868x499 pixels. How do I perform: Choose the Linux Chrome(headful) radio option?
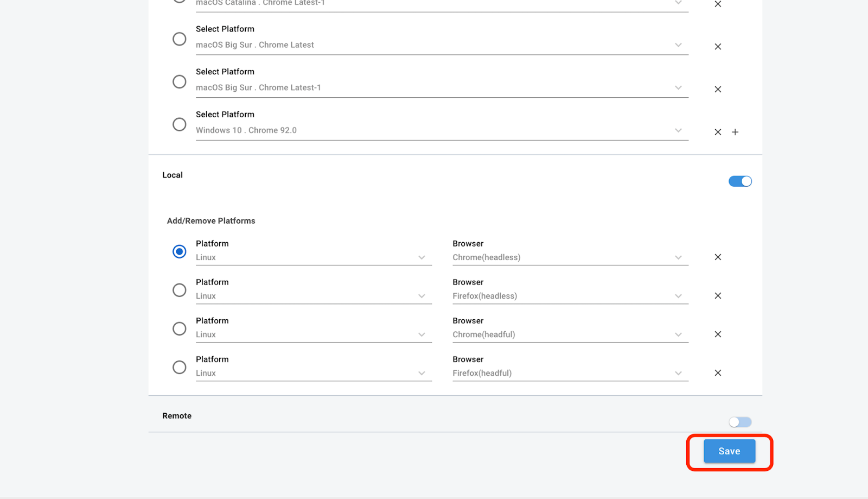tap(179, 329)
